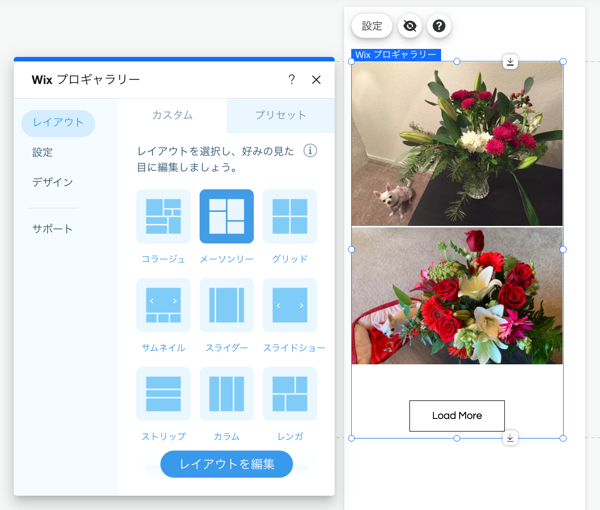
Task: Click the Wix プロギャラリー blue label tag
Action: (396, 55)
